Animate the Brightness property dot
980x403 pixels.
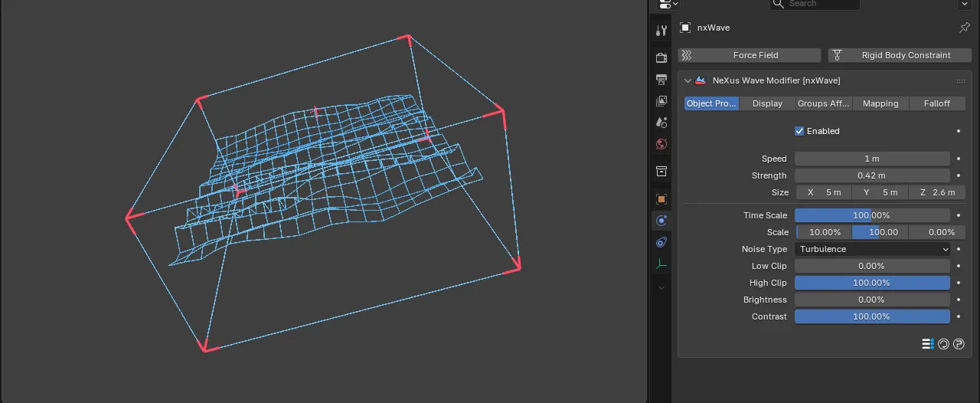tap(959, 300)
